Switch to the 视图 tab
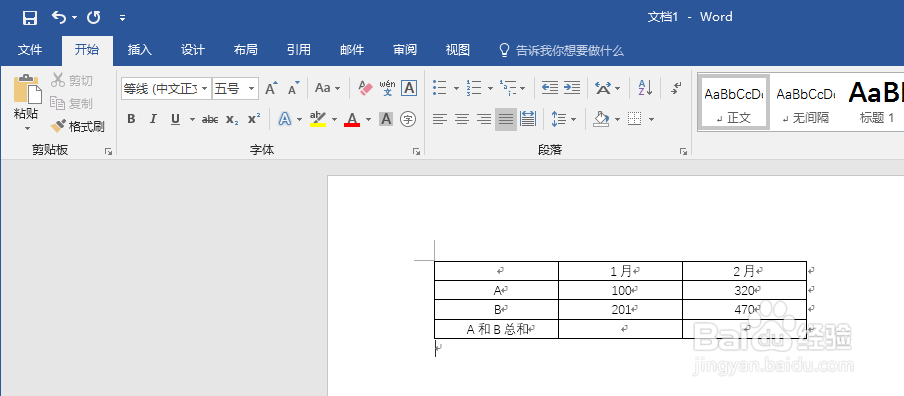This screenshot has height=396, width=904. [458, 50]
